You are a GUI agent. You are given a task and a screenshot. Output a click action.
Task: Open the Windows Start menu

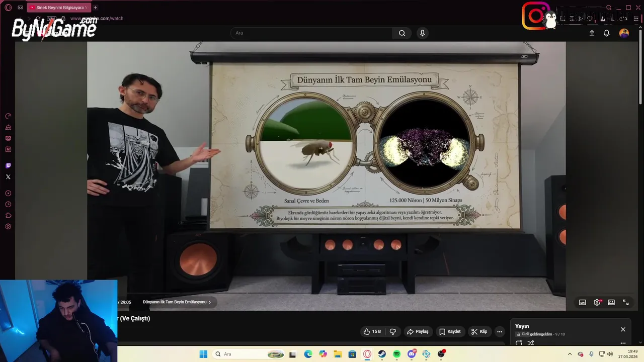tap(203, 354)
